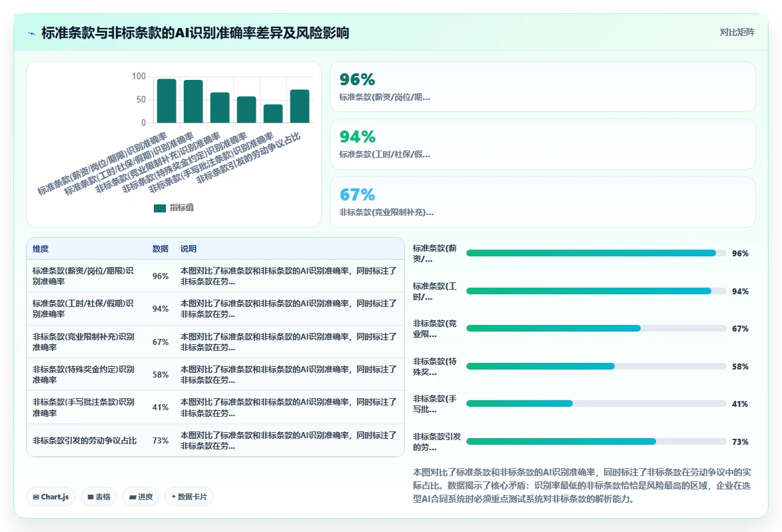Toggle the 指标值 chart legend swatch
This screenshot has width=782, height=532.
(160, 208)
